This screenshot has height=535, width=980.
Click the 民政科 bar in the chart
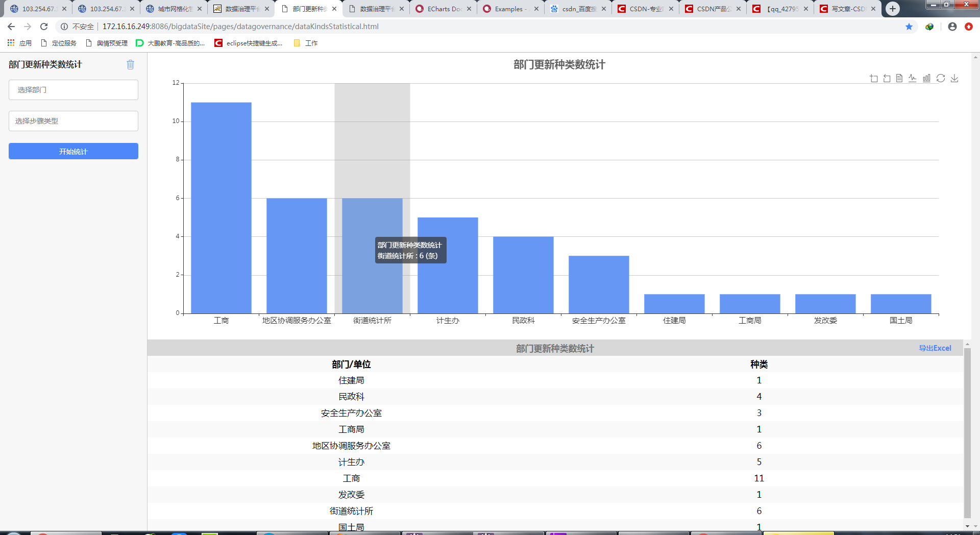523,275
